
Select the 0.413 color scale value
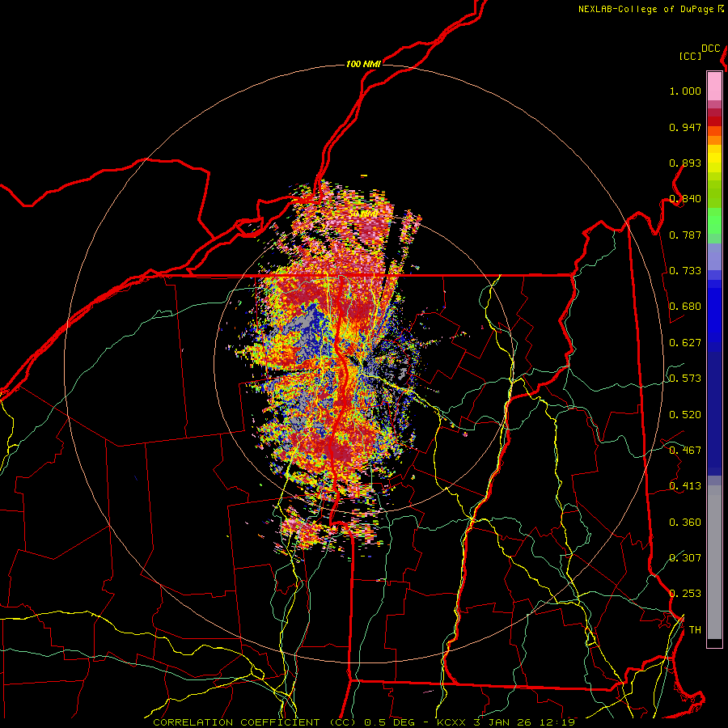coord(685,485)
